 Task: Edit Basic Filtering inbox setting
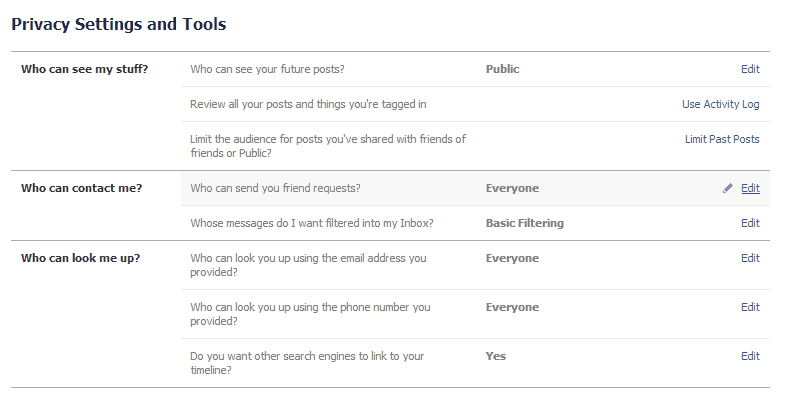750,223
